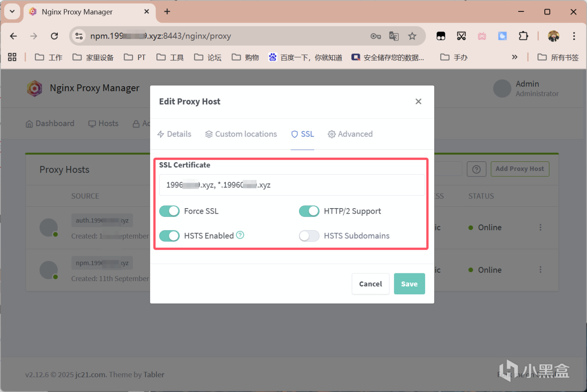Open a new browser tab
Screen dimensions: 587x392
pyautogui.click(x=167, y=11)
